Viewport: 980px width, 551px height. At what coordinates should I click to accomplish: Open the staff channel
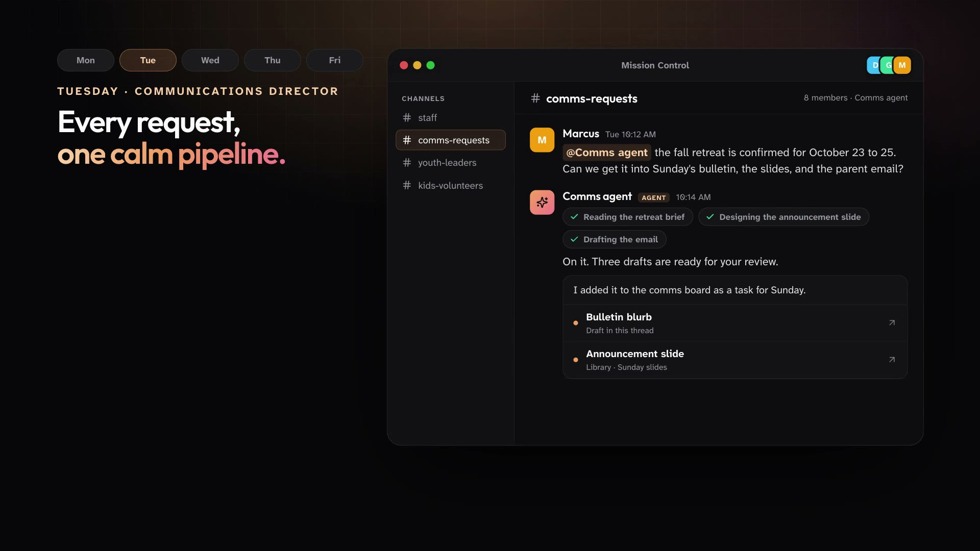pyautogui.click(x=451, y=118)
